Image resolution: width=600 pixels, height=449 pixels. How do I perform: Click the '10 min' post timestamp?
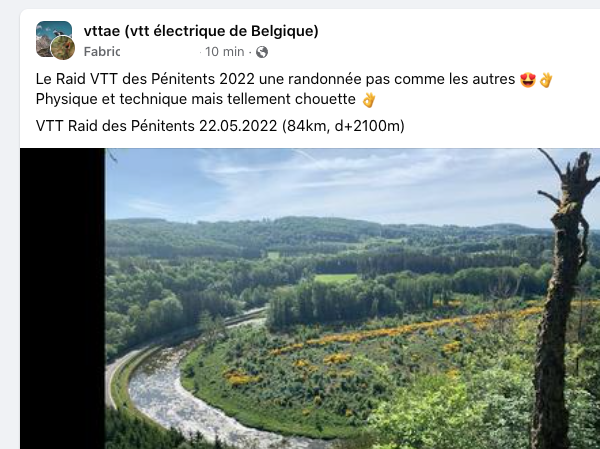pyautogui.click(x=225, y=52)
